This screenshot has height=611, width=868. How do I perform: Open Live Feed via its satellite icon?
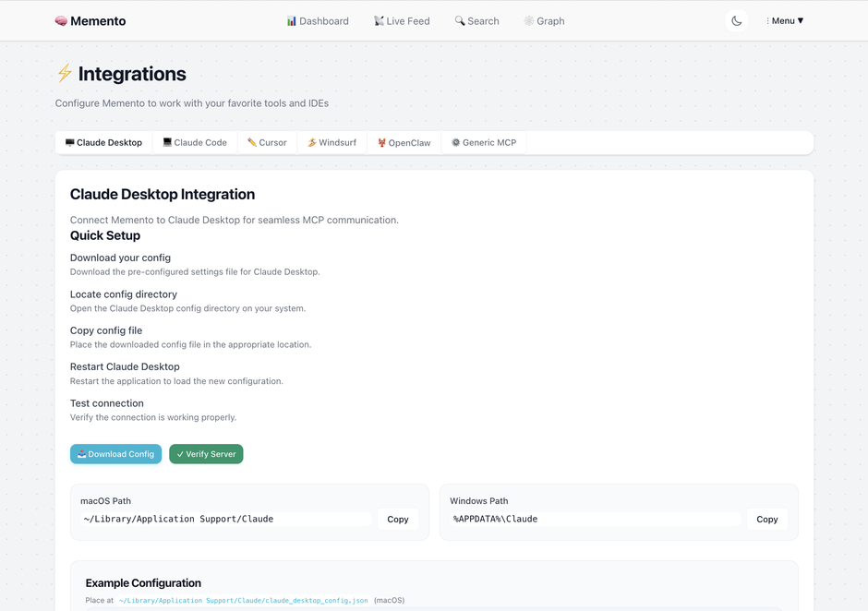(377, 20)
